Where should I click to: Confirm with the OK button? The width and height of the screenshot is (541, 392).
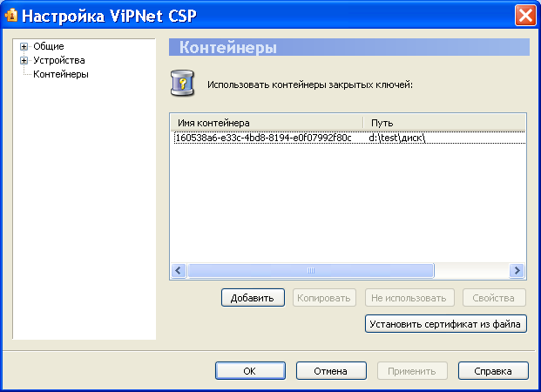[x=250, y=371]
